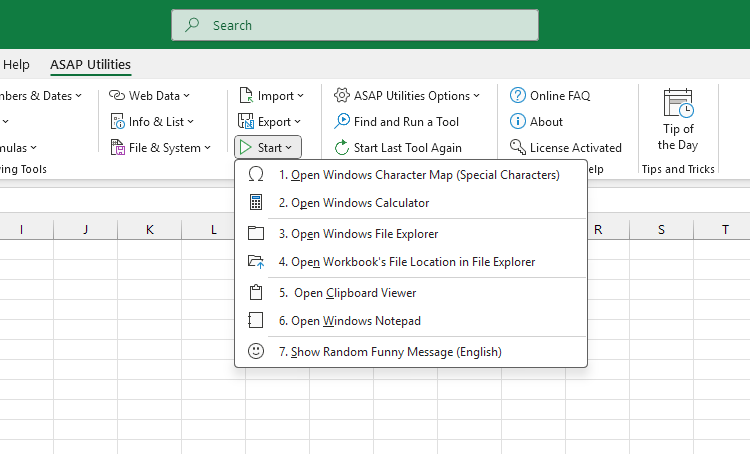Click the folder-arrow Workbook Location icon
This screenshot has height=454, width=750.
[x=256, y=261]
